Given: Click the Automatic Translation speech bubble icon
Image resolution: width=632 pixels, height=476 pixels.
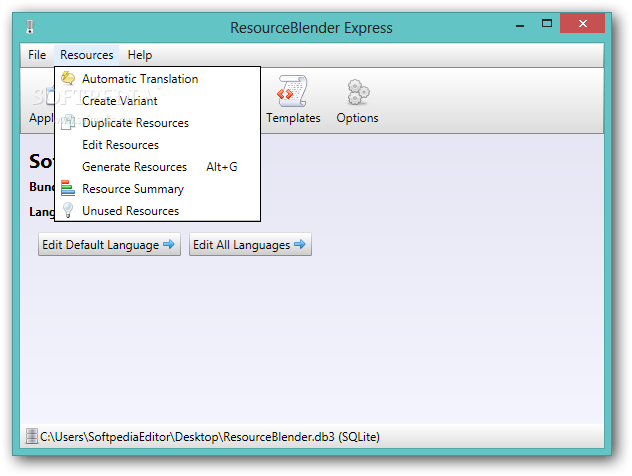Looking at the screenshot, I should pos(68,78).
